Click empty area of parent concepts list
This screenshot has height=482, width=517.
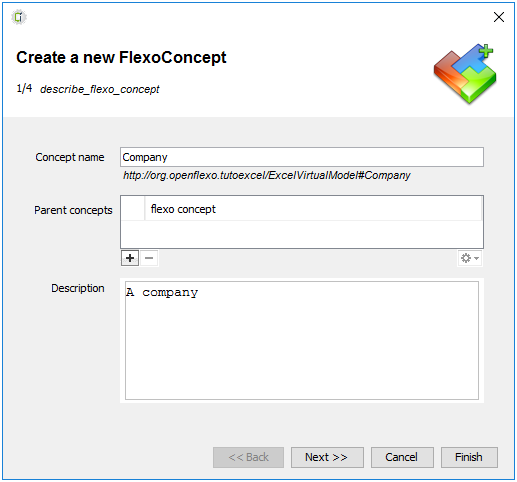(302, 234)
